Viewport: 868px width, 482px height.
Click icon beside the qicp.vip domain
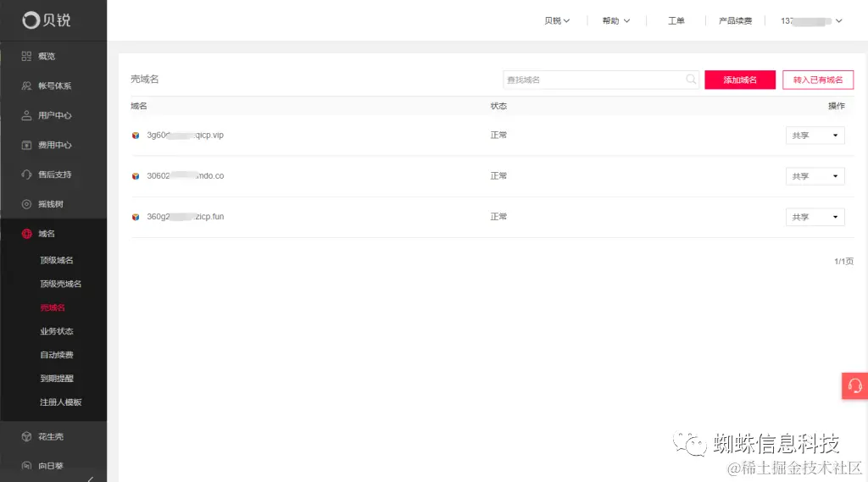pyautogui.click(x=136, y=135)
